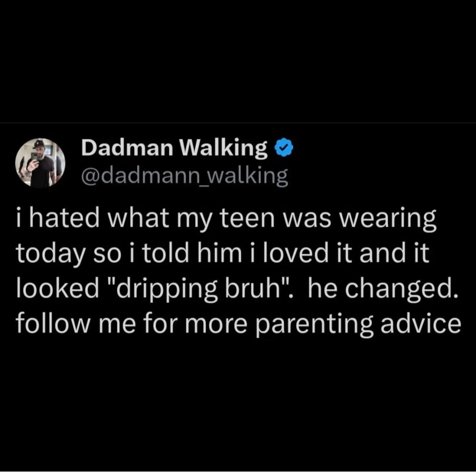The width and height of the screenshot is (476, 474).
Task: Select the word "parenting" in the tweet
Action: point(314,324)
